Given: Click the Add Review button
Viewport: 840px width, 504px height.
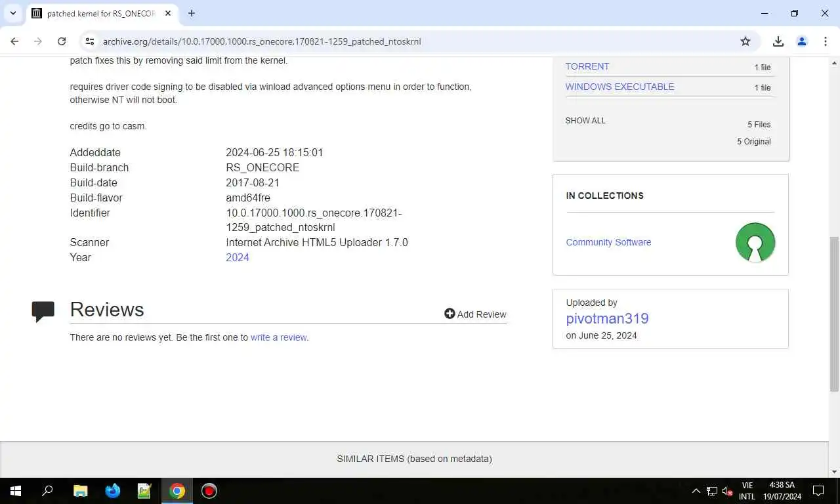Looking at the screenshot, I should 475,314.
